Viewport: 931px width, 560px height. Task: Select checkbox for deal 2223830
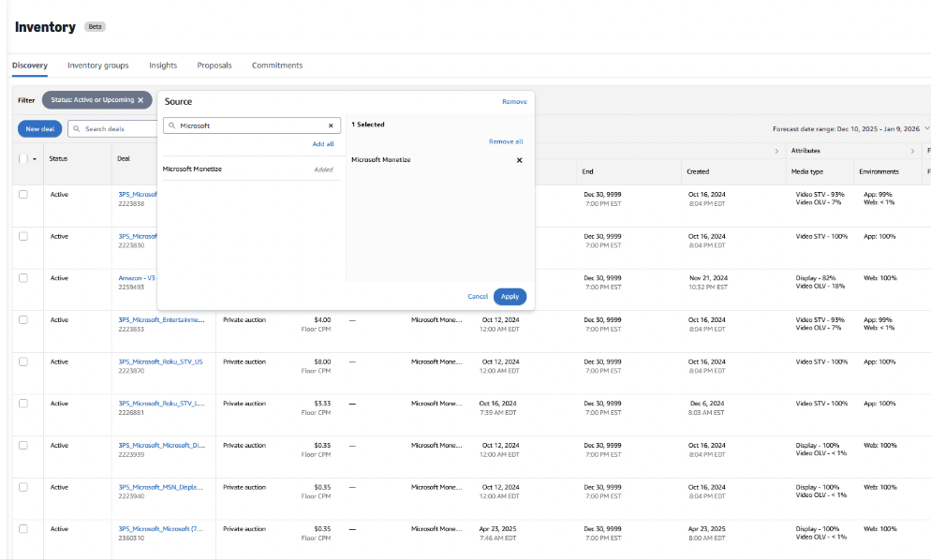pos(23,236)
